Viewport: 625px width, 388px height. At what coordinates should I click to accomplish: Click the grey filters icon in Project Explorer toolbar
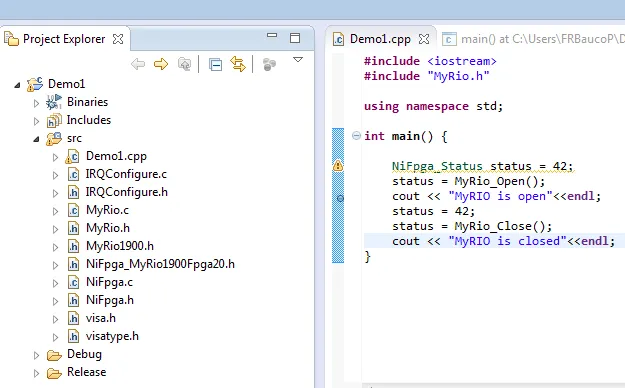coord(269,64)
